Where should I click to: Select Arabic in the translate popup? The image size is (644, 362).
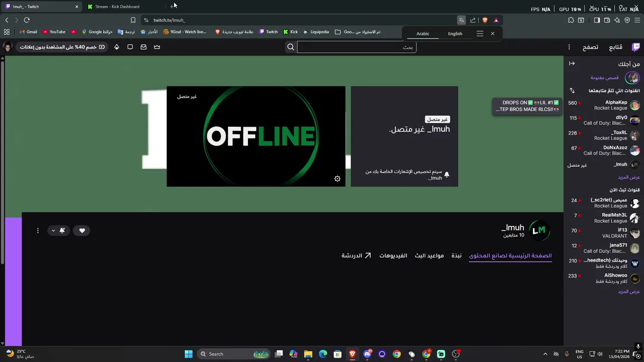[423, 34]
